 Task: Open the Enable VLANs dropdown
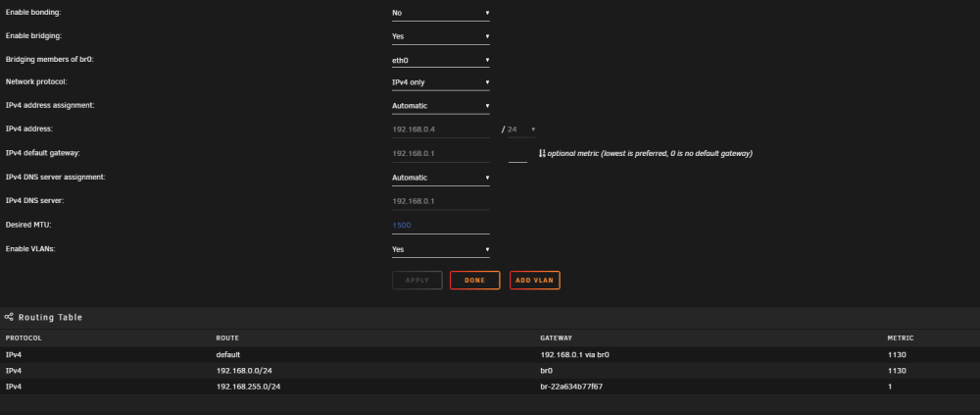[x=441, y=249]
